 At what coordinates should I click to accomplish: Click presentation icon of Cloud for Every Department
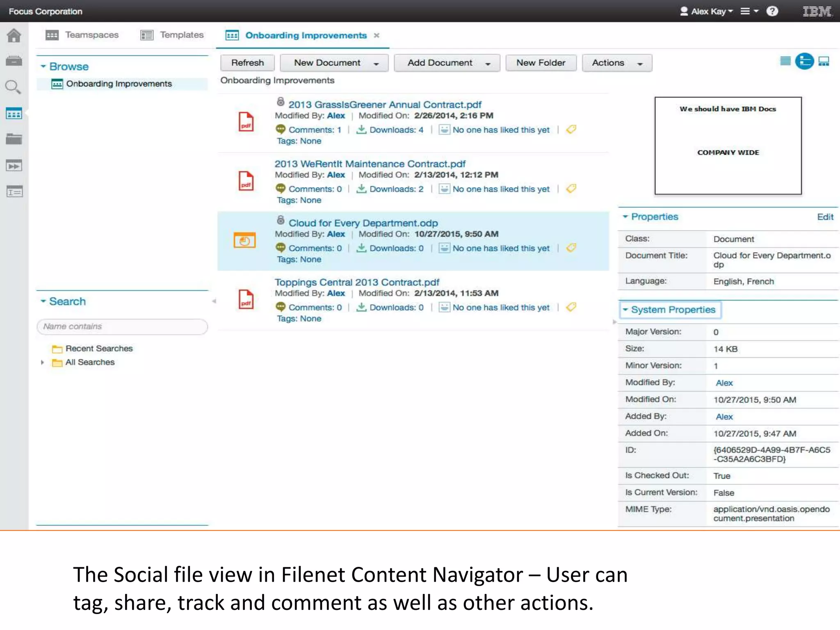tap(244, 240)
